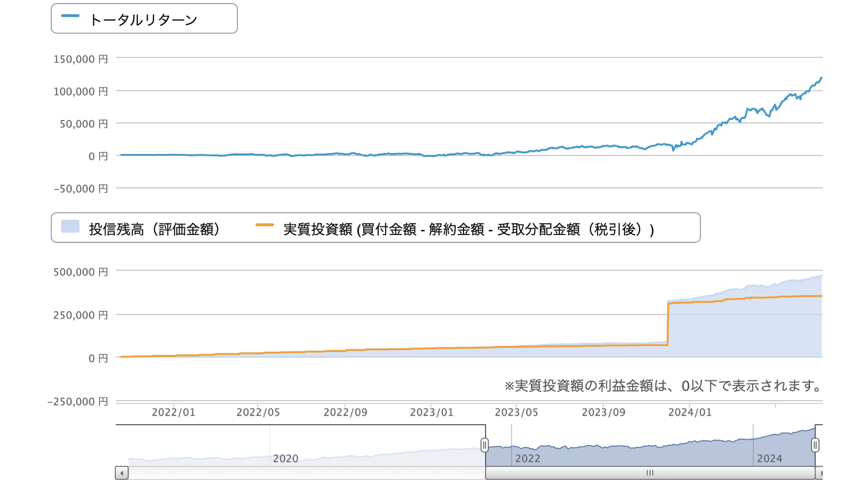Click the 50,000 円 axis value
Viewport: 868px width, 488px height.
pyautogui.click(x=84, y=124)
